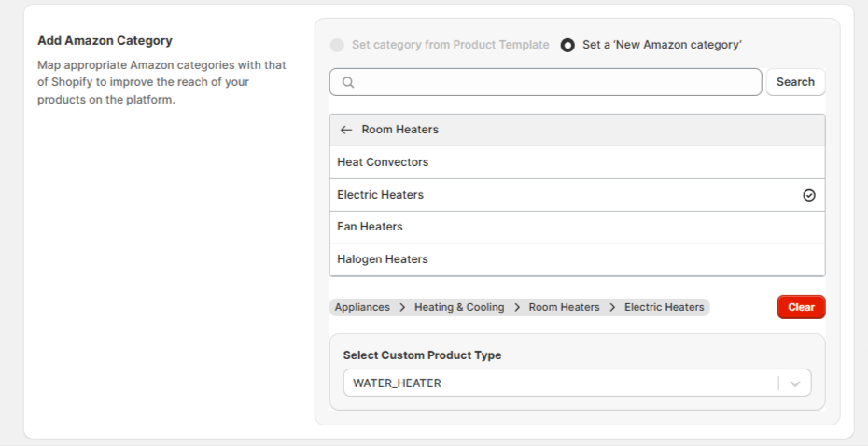This screenshot has height=446, width=868.
Task: Focus the category search input field
Action: tap(545, 82)
